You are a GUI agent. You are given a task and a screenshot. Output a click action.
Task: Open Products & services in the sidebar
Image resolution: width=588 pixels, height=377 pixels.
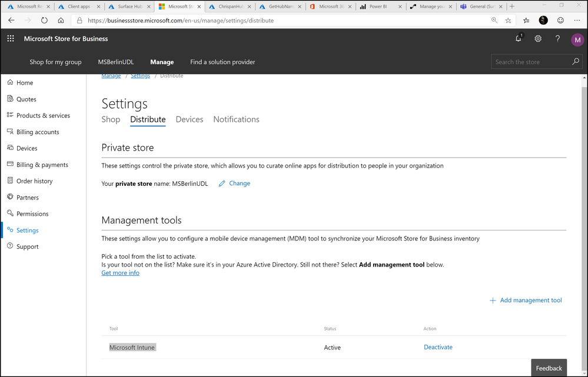pos(38,115)
